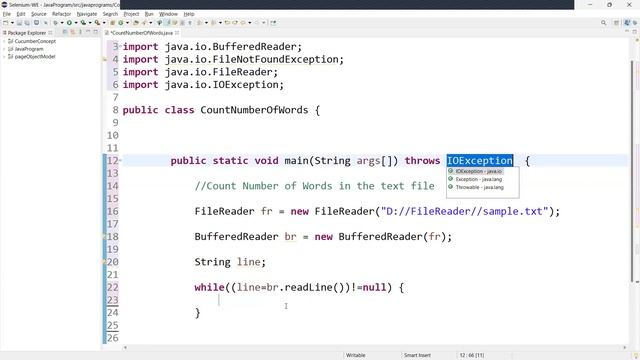
Task: Open the Run icon dropdown arrow
Action: [76, 23]
